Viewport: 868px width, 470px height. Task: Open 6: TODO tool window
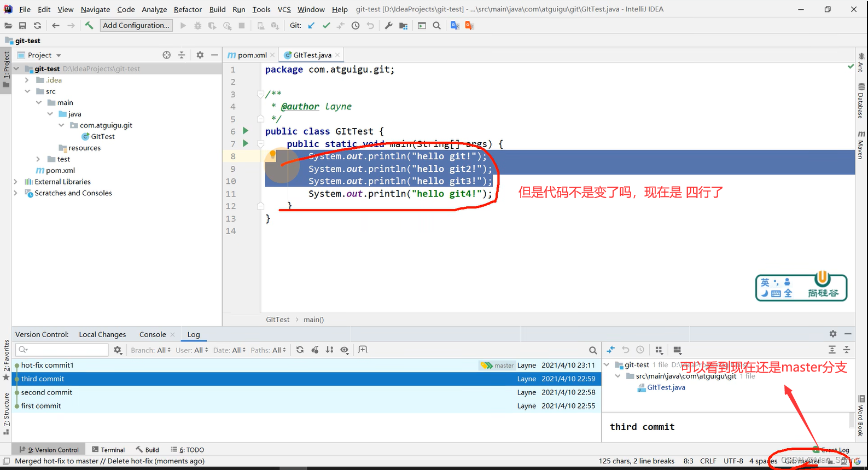188,450
